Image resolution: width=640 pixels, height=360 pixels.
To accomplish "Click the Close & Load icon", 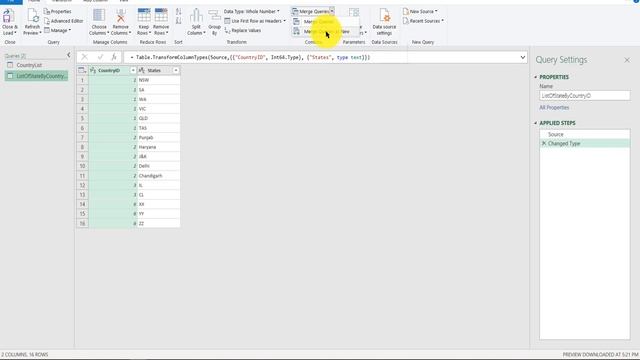I will click(8, 16).
